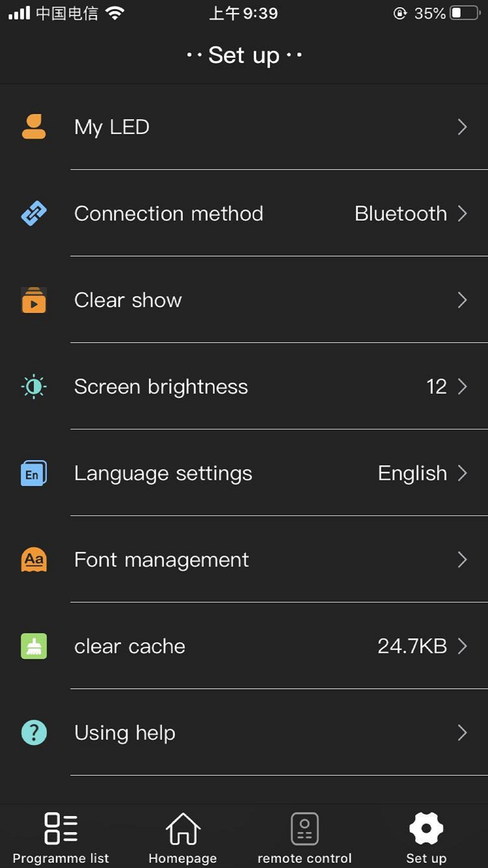Tap the green broom clear cache icon
Screen dimensions: 488x868
pyautogui.click(x=34, y=646)
